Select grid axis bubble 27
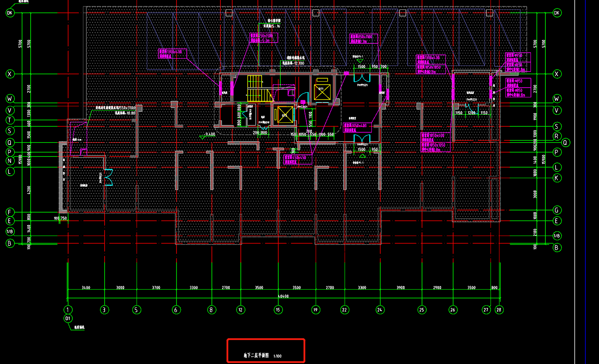Image resolution: width=599 pixels, height=364 pixels. (x=486, y=310)
